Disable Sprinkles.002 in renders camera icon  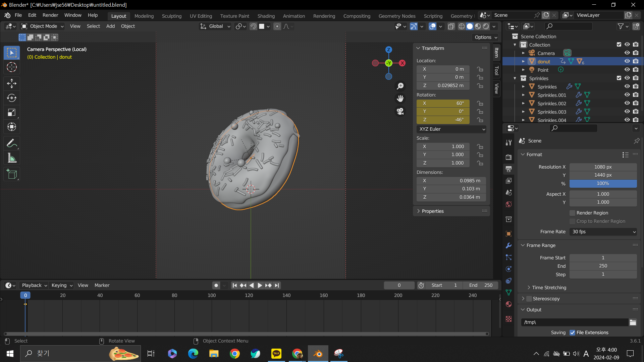636,103
